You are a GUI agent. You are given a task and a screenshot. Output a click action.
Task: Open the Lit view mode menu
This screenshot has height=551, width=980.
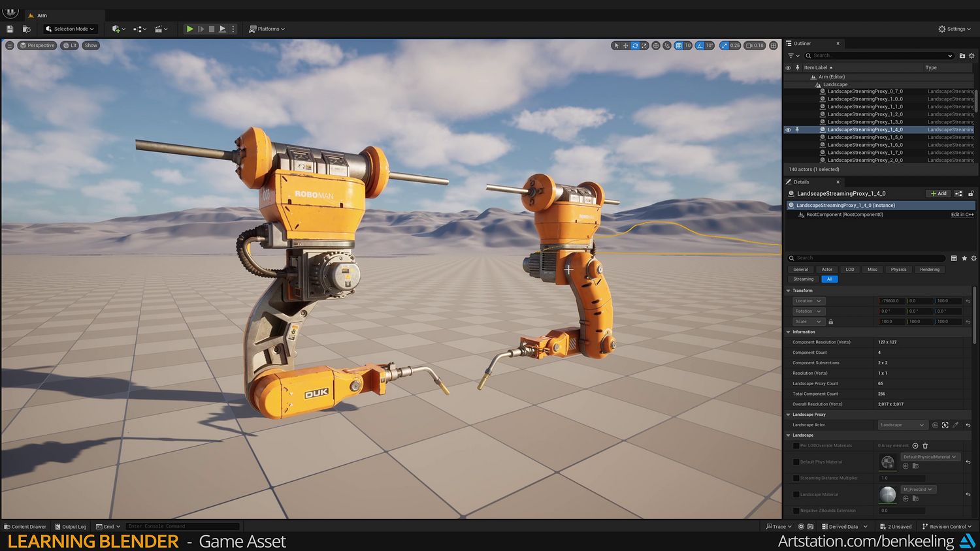(70, 46)
